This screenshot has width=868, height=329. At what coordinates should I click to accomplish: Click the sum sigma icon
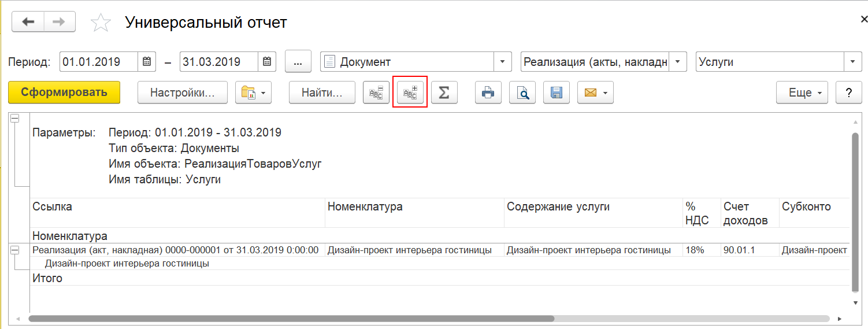pos(444,93)
